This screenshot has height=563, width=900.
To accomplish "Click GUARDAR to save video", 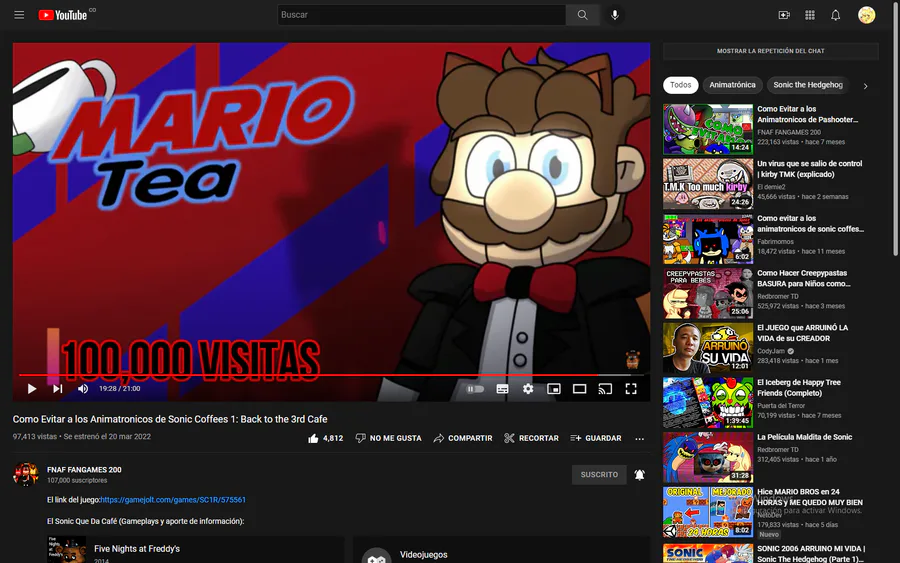I will (x=596, y=438).
